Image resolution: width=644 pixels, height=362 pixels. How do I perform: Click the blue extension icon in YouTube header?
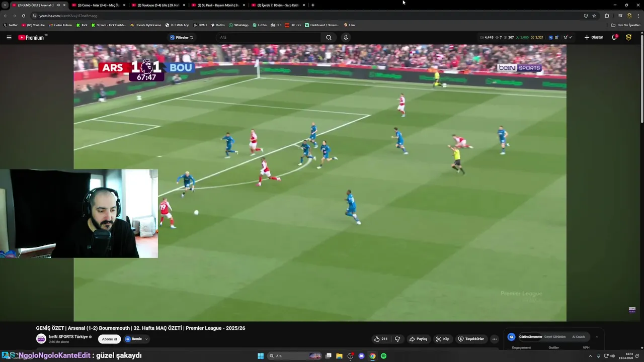pyautogui.click(x=550, y=37)
